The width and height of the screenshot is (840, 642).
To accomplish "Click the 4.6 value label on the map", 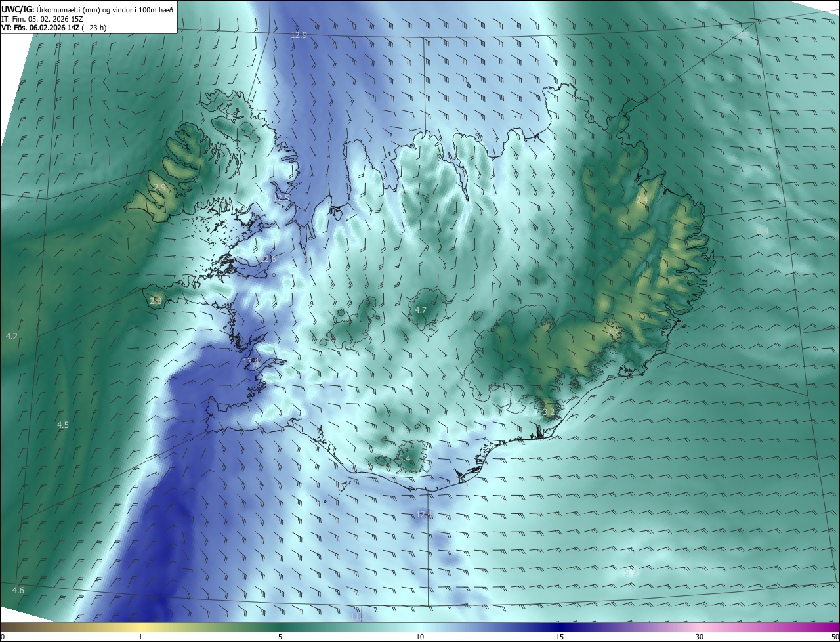I will (x=18, y=591).
